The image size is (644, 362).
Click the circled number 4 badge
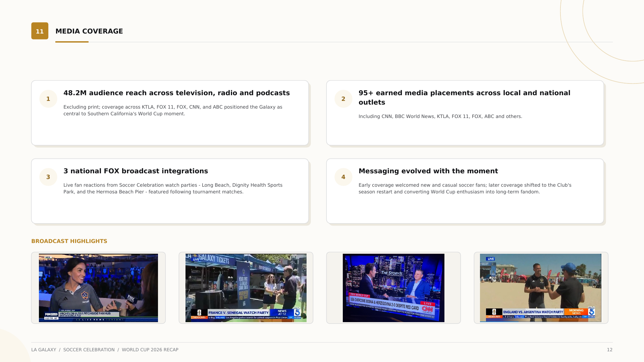pos(343,177)
